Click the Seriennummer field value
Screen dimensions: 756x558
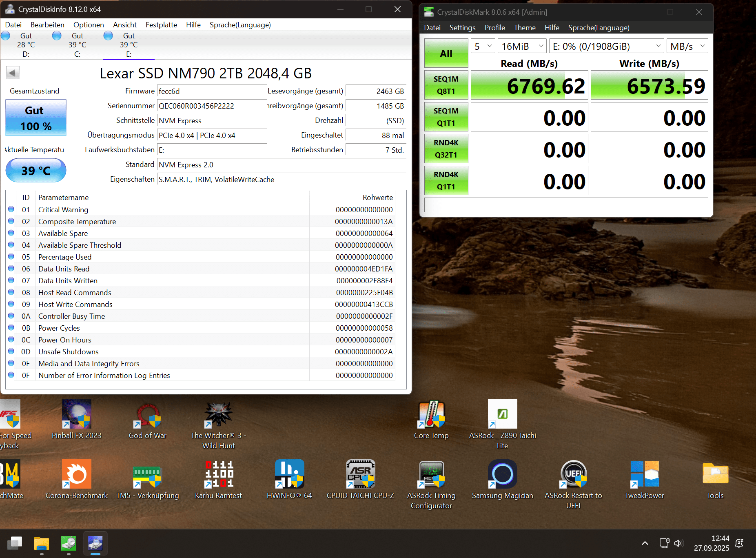click(x=212, y=106)
